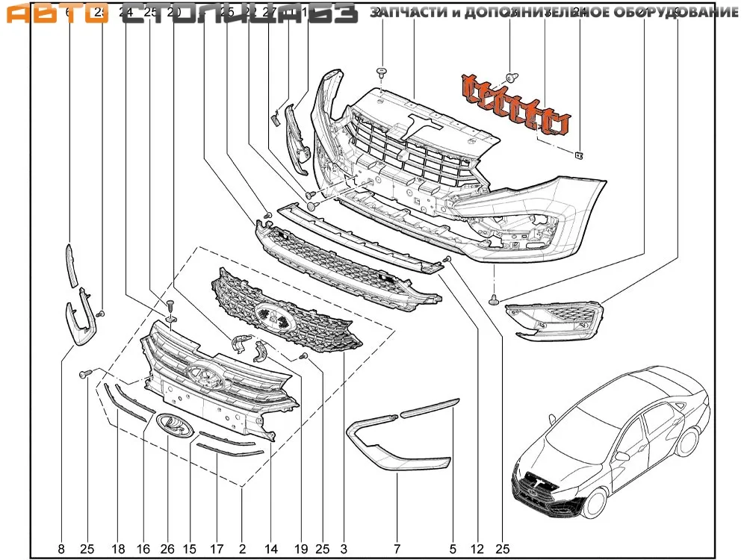
Task: Choose callout number 16
Action: pos(142,550)
